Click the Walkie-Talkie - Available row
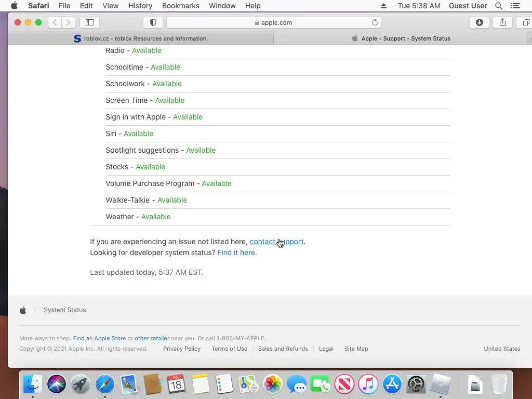 [x=277, y=200]
